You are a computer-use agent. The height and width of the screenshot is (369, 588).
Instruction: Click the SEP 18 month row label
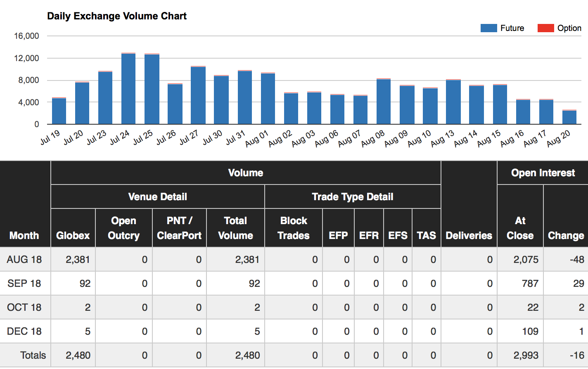click(x=24, y=284)
